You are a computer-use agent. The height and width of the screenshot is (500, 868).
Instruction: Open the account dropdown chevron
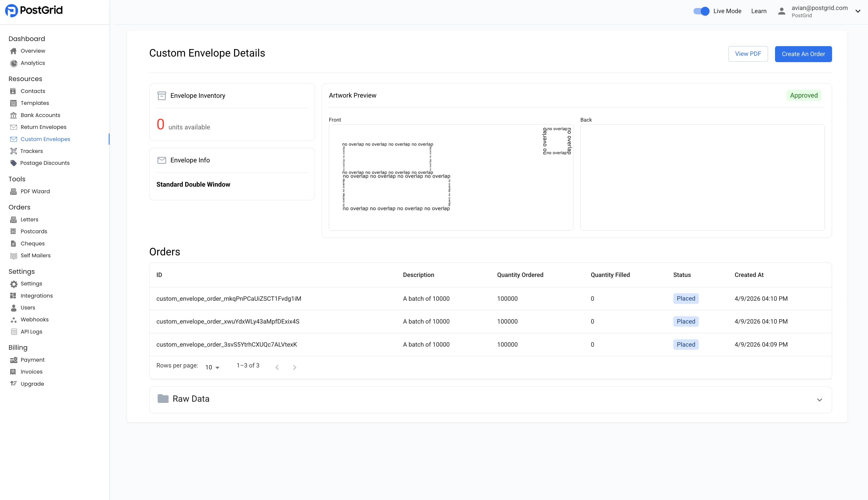point(858,11)
